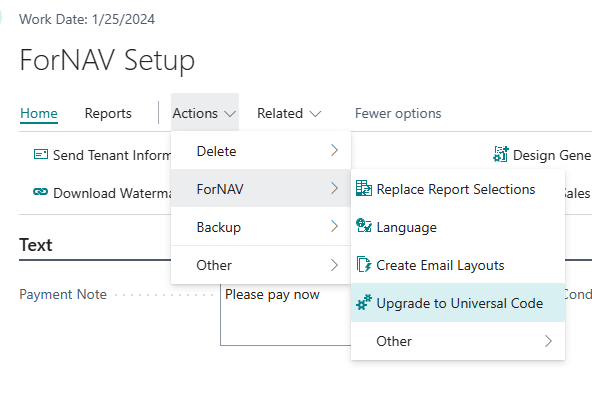Select Delete in the Actions menu
The height and width of the screenshot is (401, 592).
(x=261, y=150)
